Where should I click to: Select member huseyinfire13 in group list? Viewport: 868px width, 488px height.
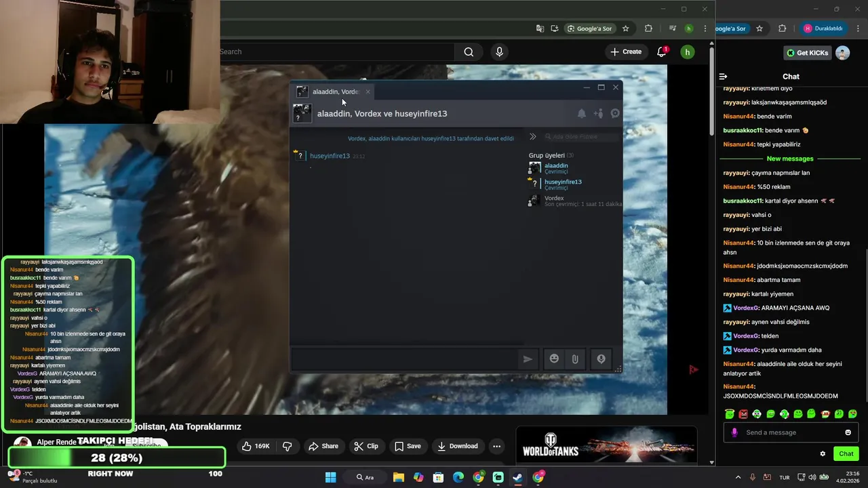coord(575,184)
